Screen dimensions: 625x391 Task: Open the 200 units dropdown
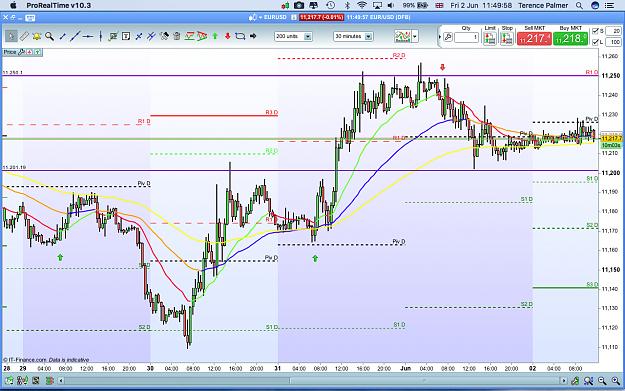tap(293, 36)
